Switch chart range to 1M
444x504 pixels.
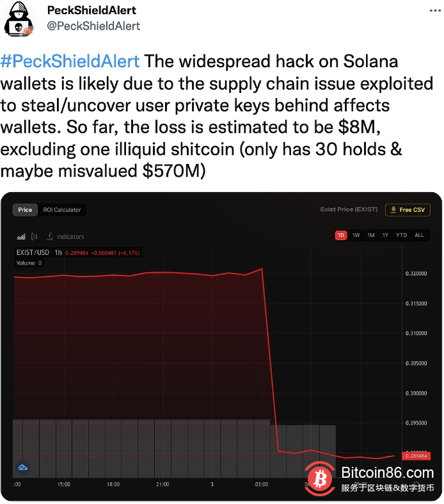point(370,235)
